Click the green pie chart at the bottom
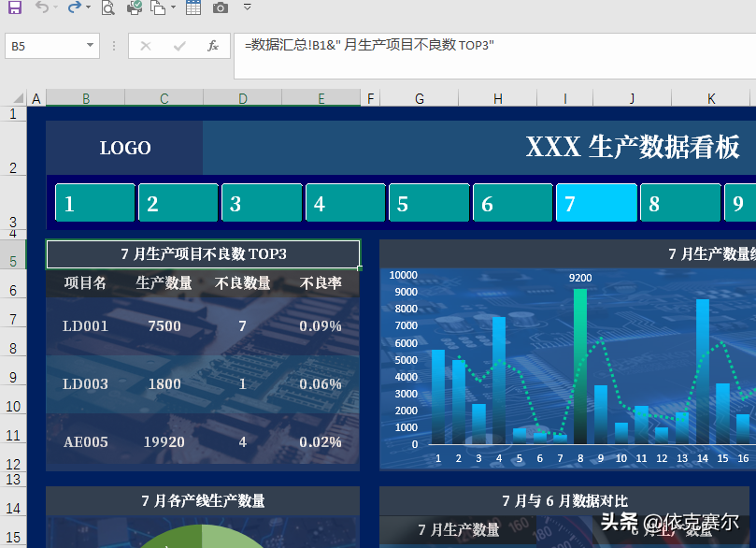Viewport: 756px width, 548px height. tap(203, 536)
